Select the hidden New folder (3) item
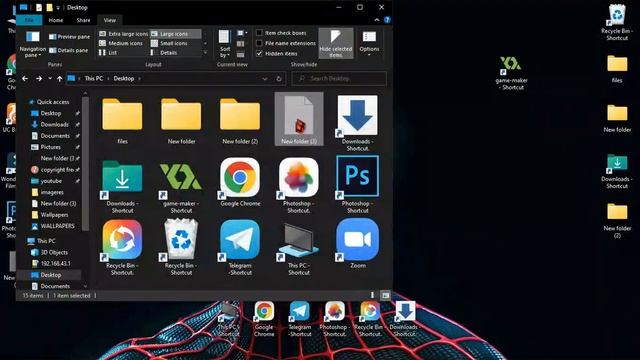The height and width of the screenshot is (360, 640). (x=299, y=119)
